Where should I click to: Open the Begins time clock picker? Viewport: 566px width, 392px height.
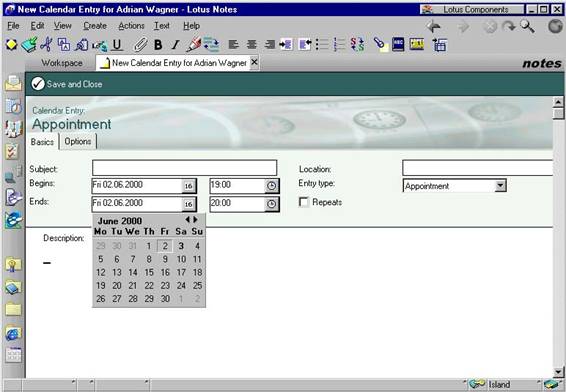(x=271, y=186)
